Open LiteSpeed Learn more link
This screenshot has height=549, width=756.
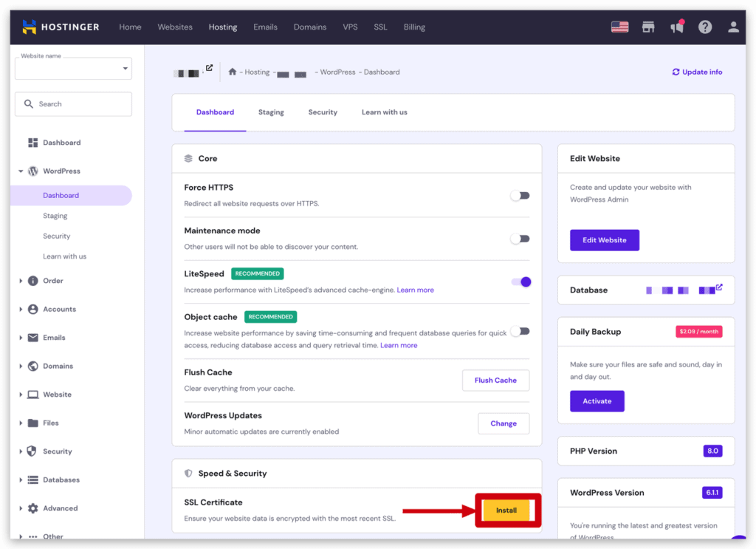point(415,290)
